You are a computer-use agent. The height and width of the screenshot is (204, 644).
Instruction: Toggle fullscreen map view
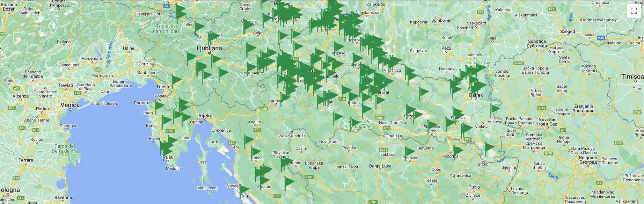coord(634,11)
